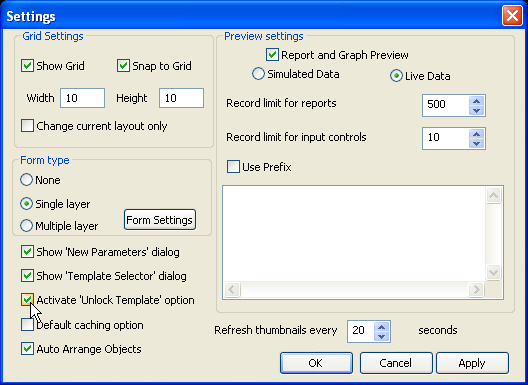
Task: Click prefix list scroll left arrow
Action: pyautogui.click(x=232, y=289)
